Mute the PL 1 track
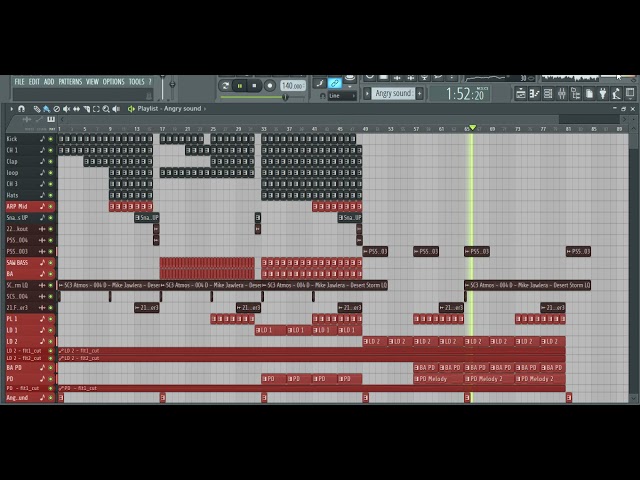640x480 pixels. [x=51, y=319]
